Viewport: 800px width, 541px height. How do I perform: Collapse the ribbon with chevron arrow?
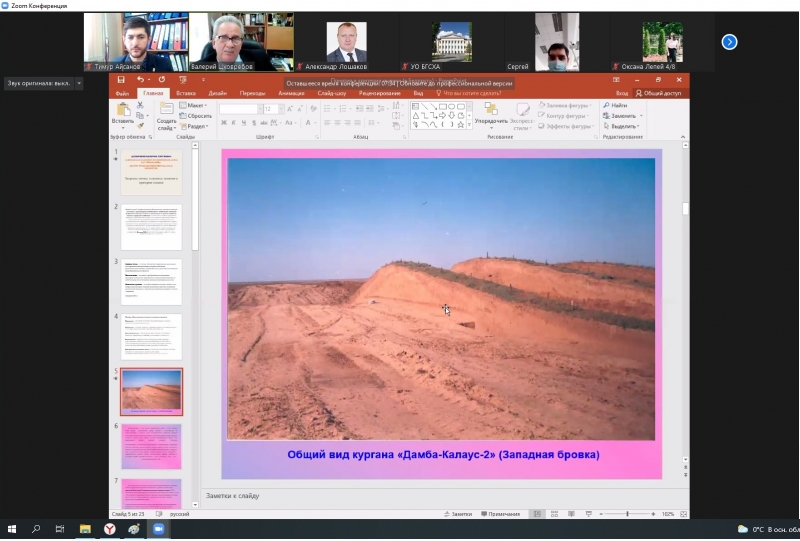click(683, 137)
